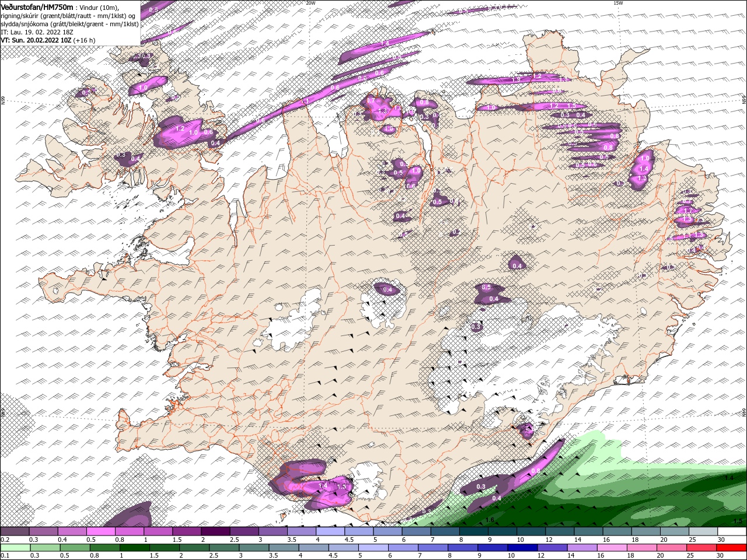Select the slate blue 6 swatch in upper scale
Viewport: 747px width, 560px height.
tap(416, 531)
